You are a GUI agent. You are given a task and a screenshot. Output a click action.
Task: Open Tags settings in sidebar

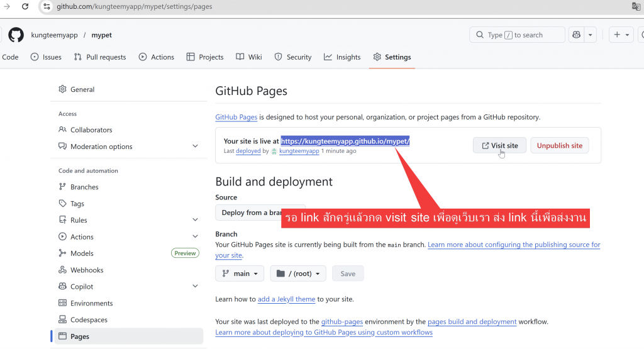point(77,204)
